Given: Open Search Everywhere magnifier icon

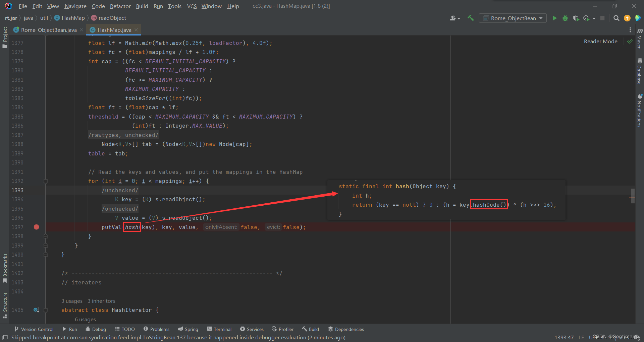Looking at the screenshot, I should click(x=616, y=18).
